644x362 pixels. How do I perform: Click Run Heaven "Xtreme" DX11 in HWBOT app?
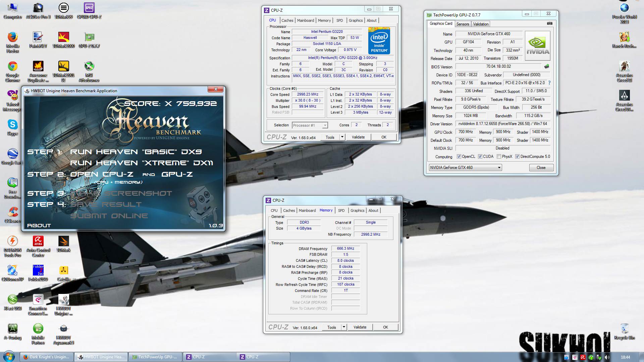click(x=141, y=163)
